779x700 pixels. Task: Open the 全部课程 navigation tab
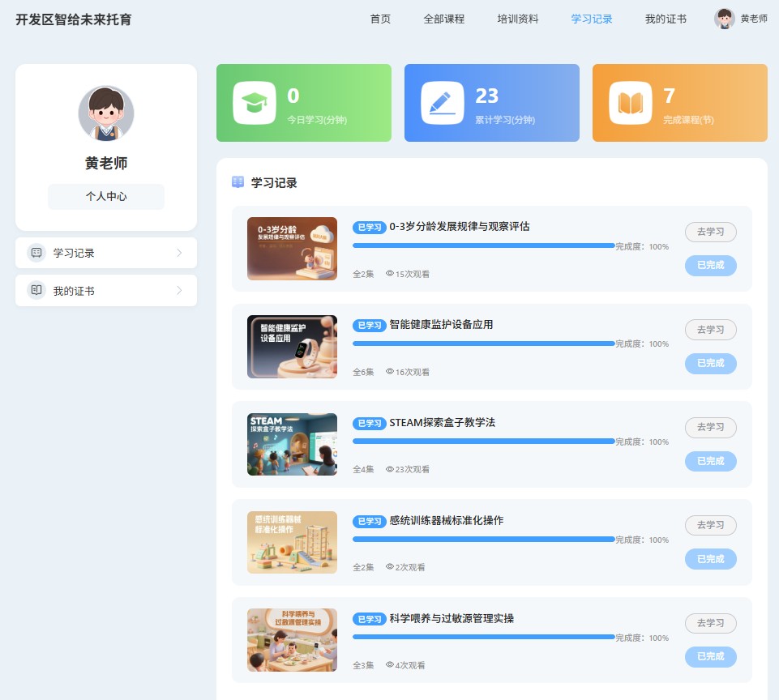click(444, 19)
